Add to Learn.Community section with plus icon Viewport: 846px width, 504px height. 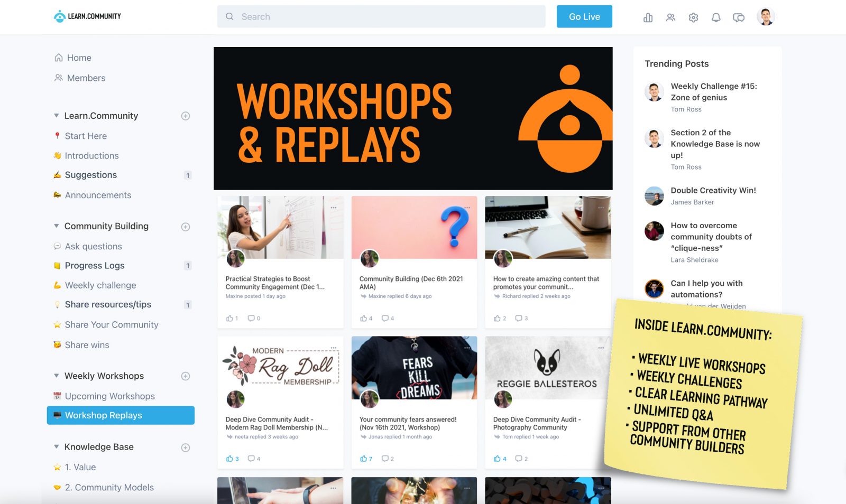[x=186, y=116]
